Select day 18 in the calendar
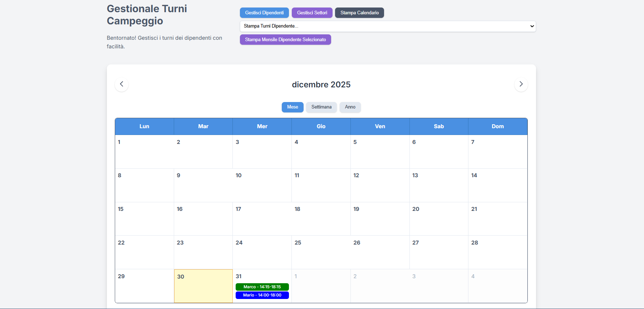Viewport: 644px width, 309px height. (321, 219)
